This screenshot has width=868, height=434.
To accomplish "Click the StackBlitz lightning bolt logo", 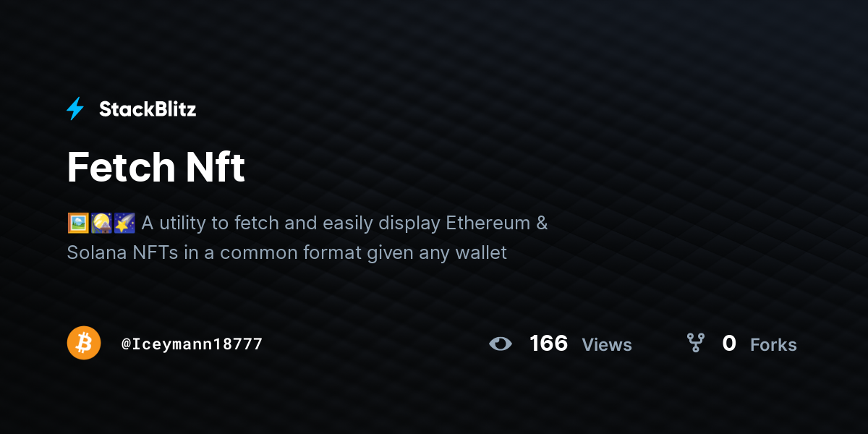I will pos(75,109).
